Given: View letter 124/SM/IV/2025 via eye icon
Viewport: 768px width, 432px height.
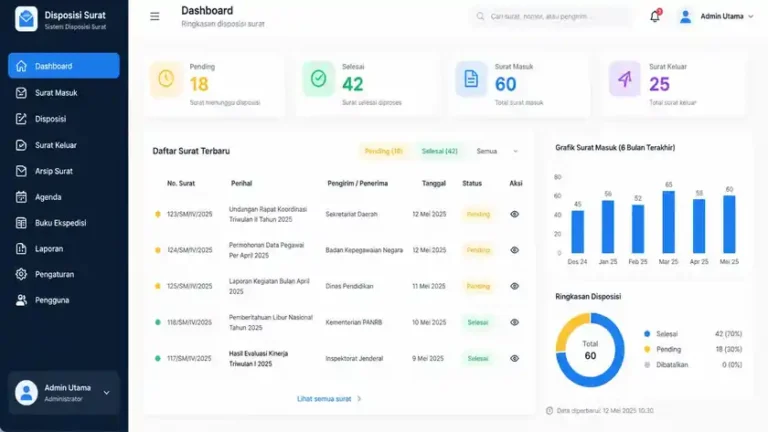Looking at the screenshot, I should (514, 250).
